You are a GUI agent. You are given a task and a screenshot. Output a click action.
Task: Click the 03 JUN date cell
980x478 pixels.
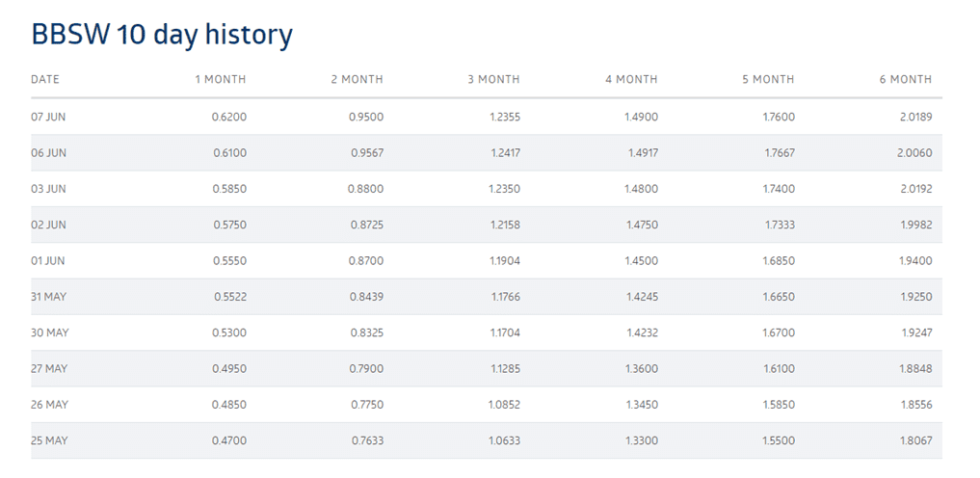pyautogui.click(x=49, y=189)
